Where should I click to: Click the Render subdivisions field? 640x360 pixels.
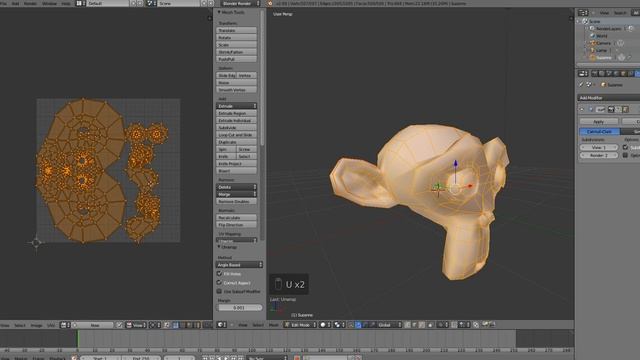pyautogui.click(x=599, y=156)
